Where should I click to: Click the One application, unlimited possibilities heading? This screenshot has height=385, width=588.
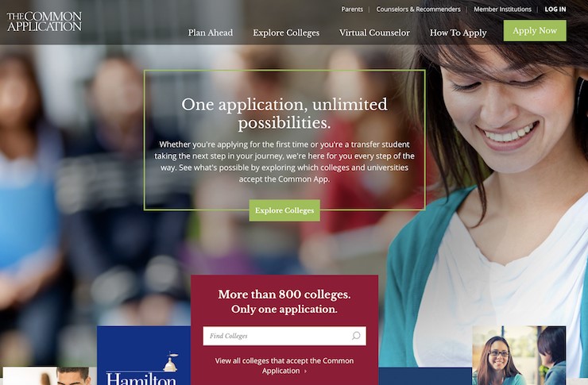284,114
